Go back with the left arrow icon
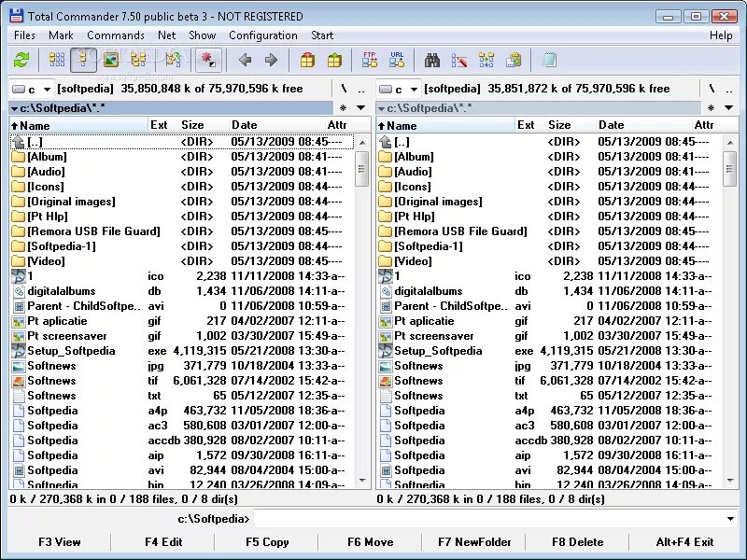 tap(246, 60)
